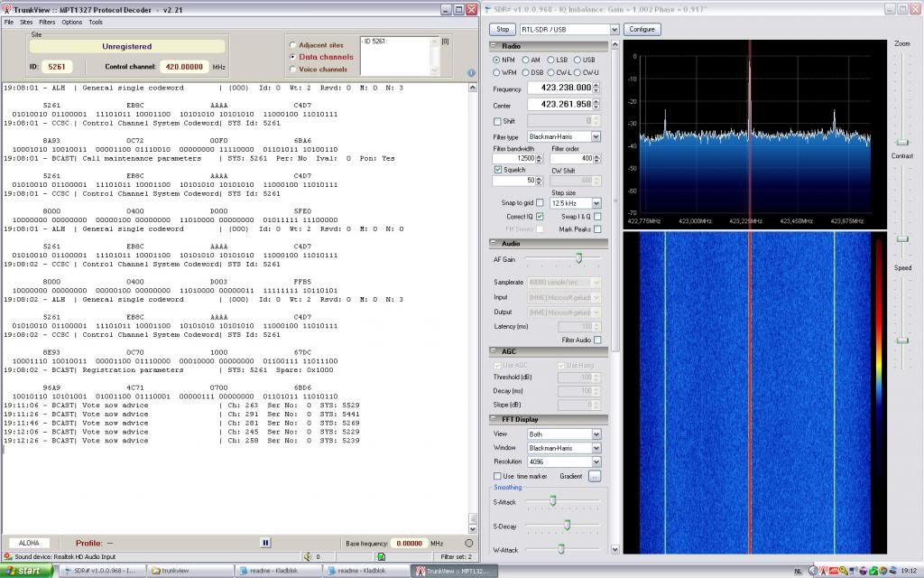
Task: Toggle the Squelch checkbox
Action: [498, 169]
